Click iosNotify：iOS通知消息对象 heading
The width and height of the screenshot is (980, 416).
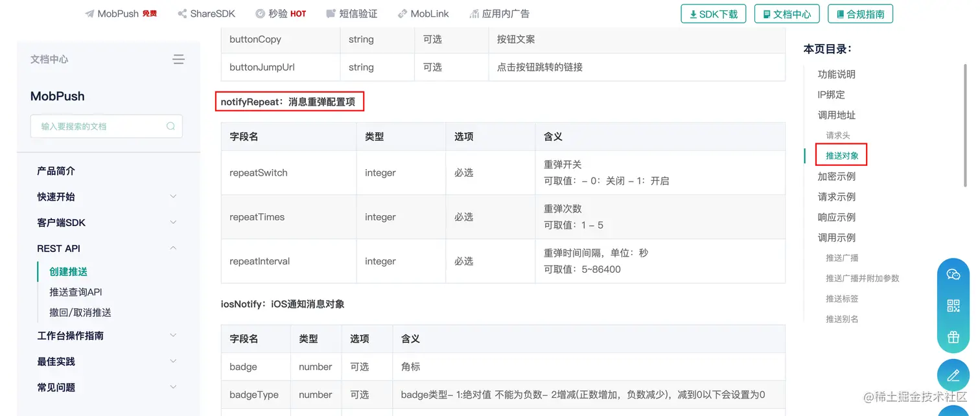pyautogui.click(x=283, y=304)
